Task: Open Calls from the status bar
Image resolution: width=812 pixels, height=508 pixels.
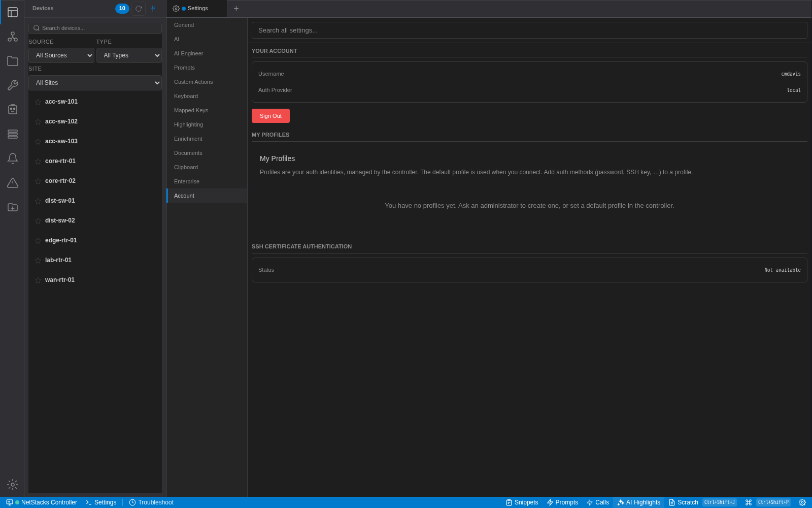Action: point(598,502)
